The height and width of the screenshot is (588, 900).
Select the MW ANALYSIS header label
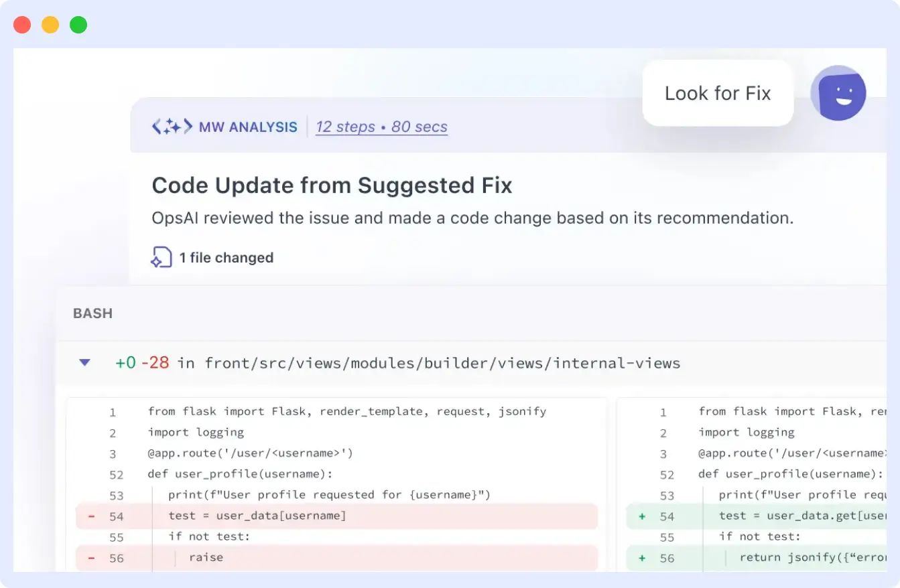(x=248, y=127)
